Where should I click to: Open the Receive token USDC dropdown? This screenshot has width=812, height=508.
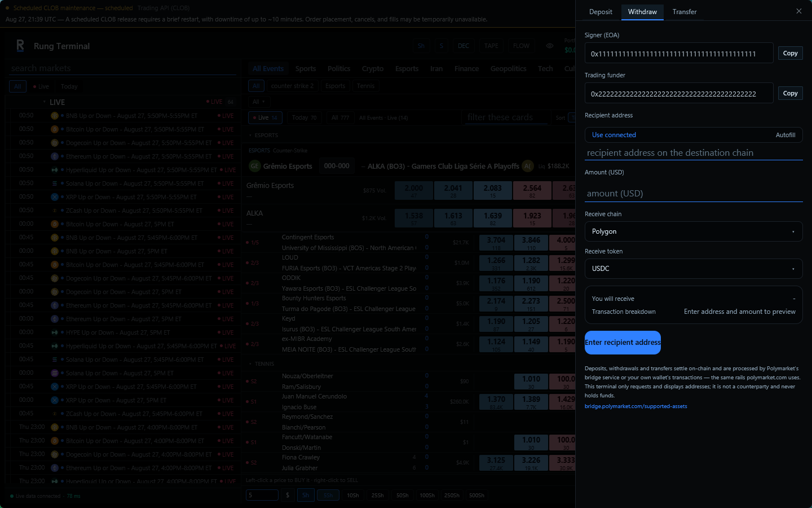click(x=694, y=269)
